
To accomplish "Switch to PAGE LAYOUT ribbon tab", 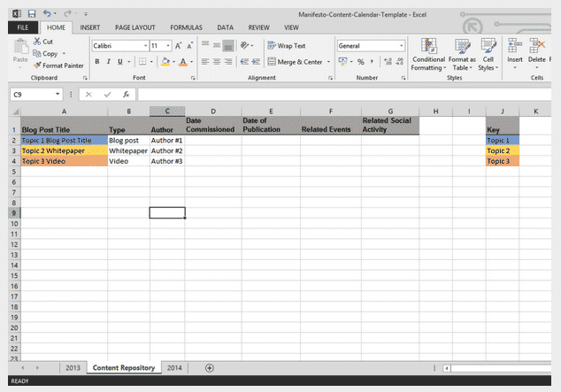I will pyautogui.click(x=134, y=27).
